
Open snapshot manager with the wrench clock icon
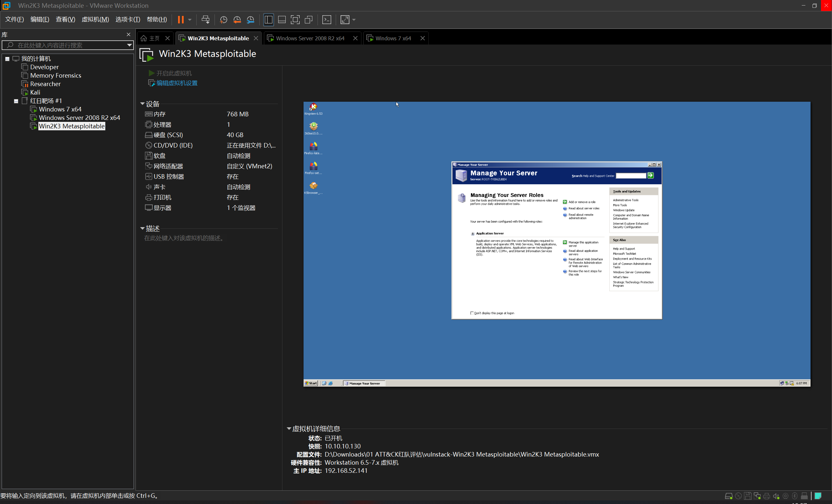coord(251,19)
